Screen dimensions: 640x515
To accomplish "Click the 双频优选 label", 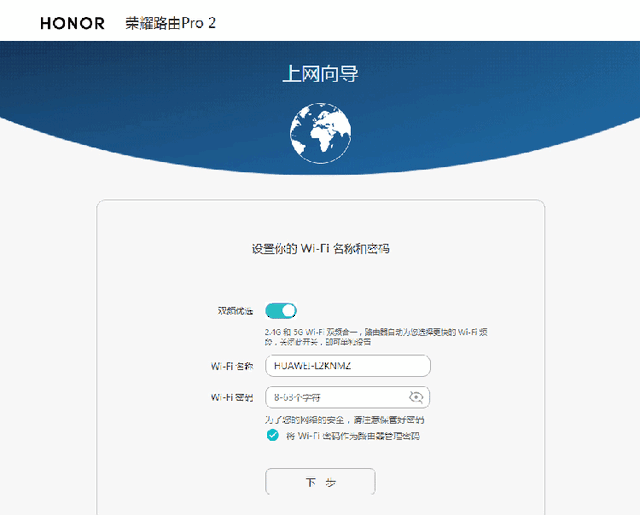I will (235, 311).
